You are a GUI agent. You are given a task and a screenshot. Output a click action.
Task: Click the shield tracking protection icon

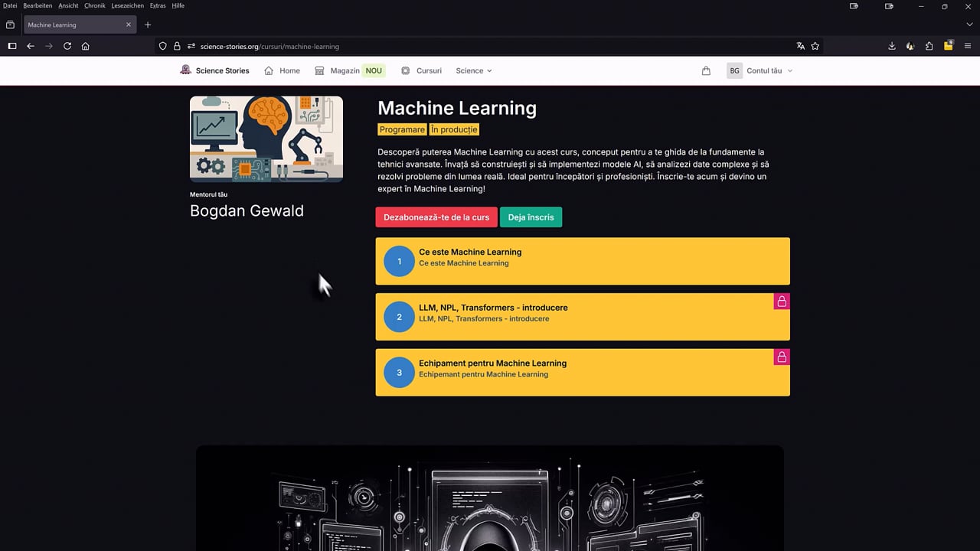coord(162,46)
